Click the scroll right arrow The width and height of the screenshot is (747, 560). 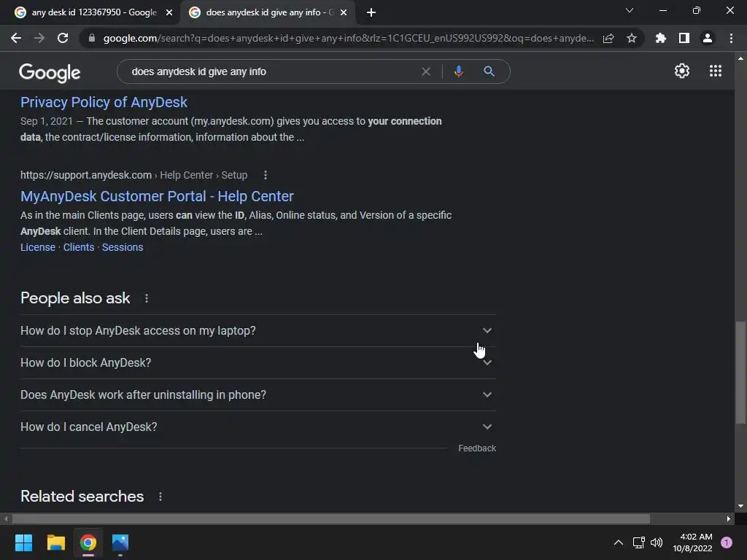click(729, 518)
